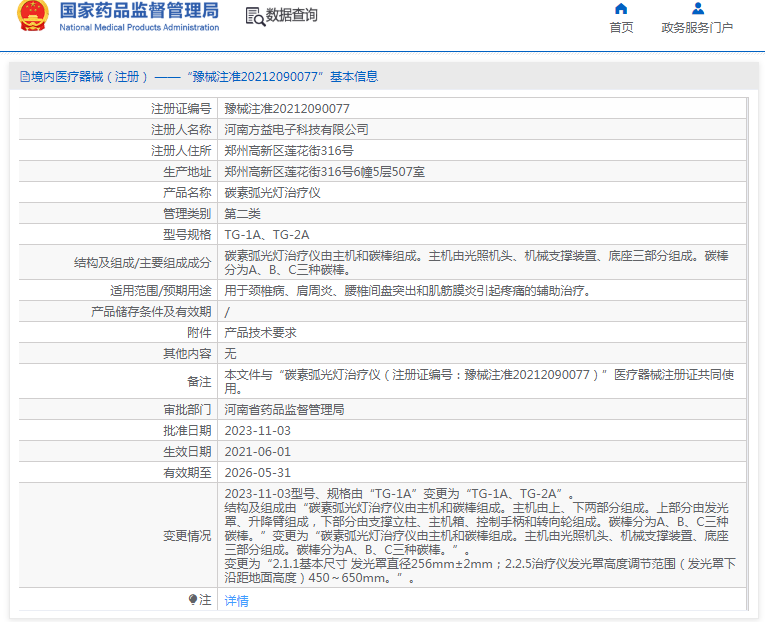Select the 备注 remark text
Screen dimensions: 765x622
[x=479, y=381]
